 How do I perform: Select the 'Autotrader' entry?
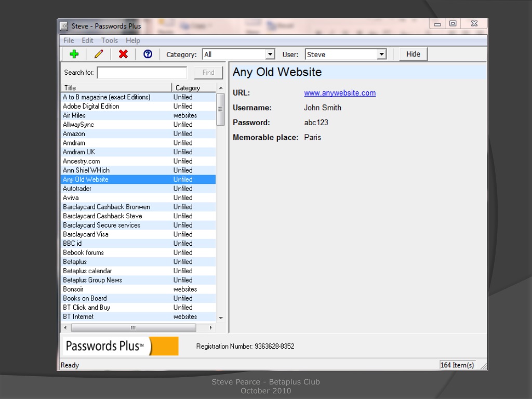pyautogui.click(x=138, y=189)
